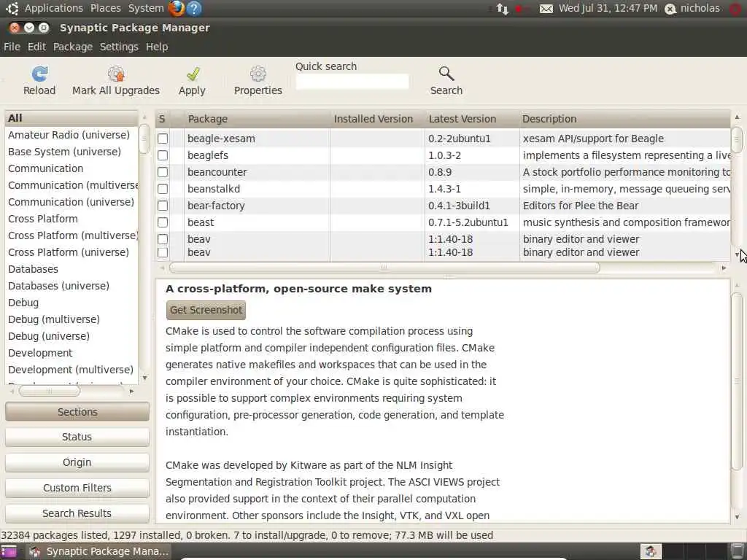Open the System menu in top panel

(146, 8)
